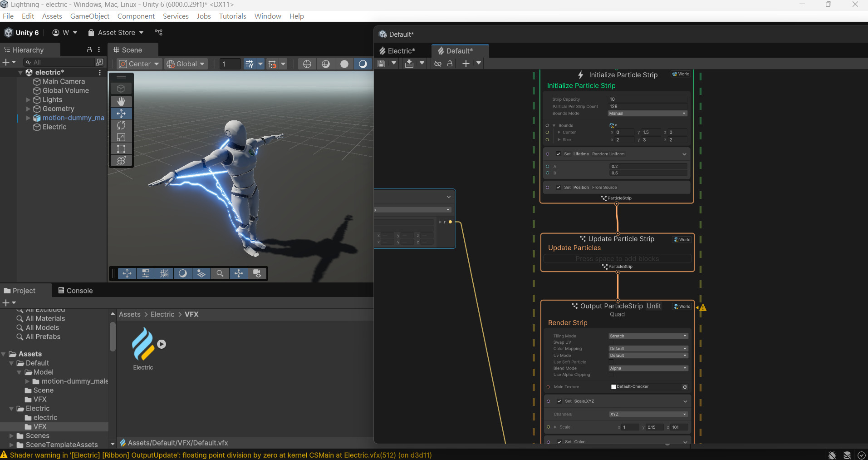This screenshot has height=460, width=868.
Task: Click World space button on Initialize Particle Strip
Action: pos(681,74)
